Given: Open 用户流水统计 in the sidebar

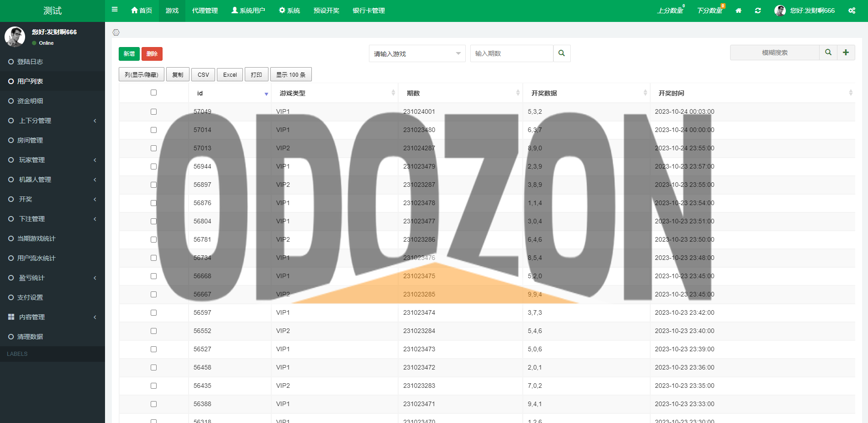Looking at the screenshot, I should pos(53,258).
